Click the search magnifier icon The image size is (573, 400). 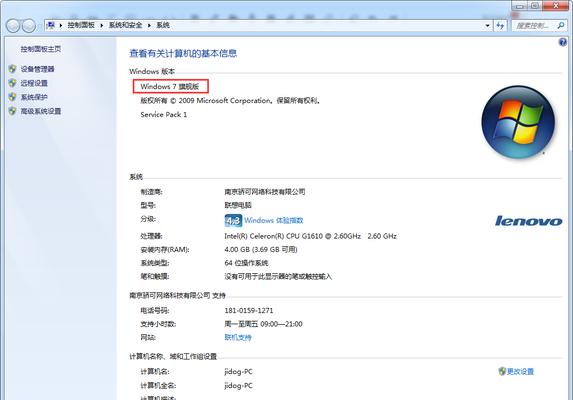tap(561, 26)
